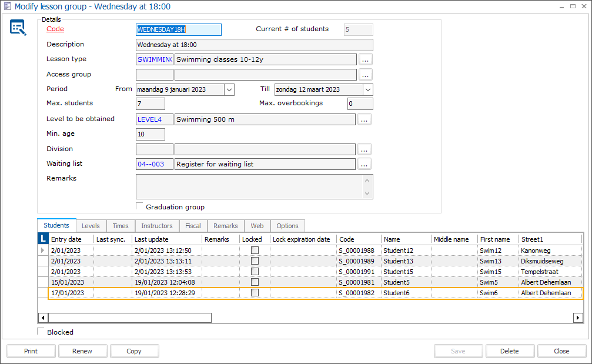Screen dimensions: 592x364
Task: Browse levels using the Level to be obtained ellipsis
Action: [x=364, y=119]
